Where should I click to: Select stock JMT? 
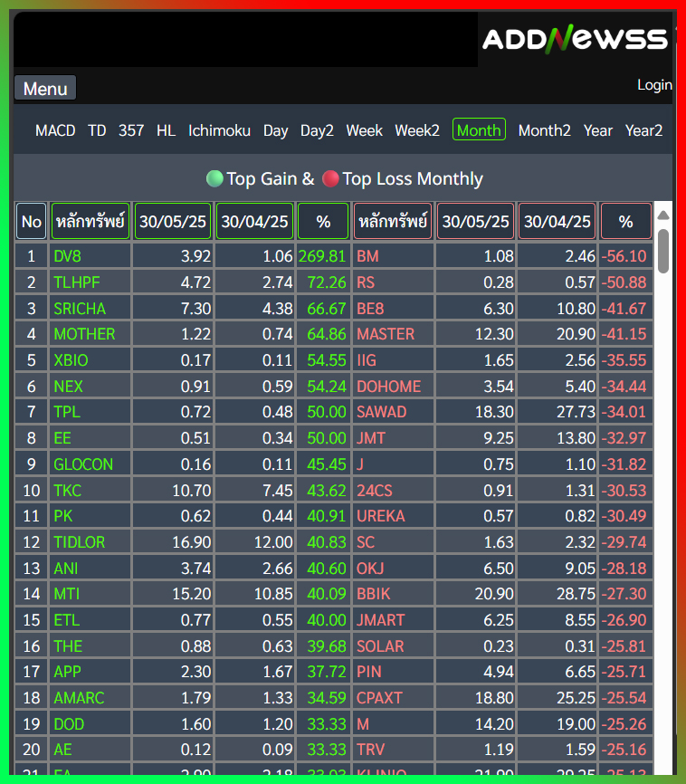pyautogui.click(x=370, y=438)
